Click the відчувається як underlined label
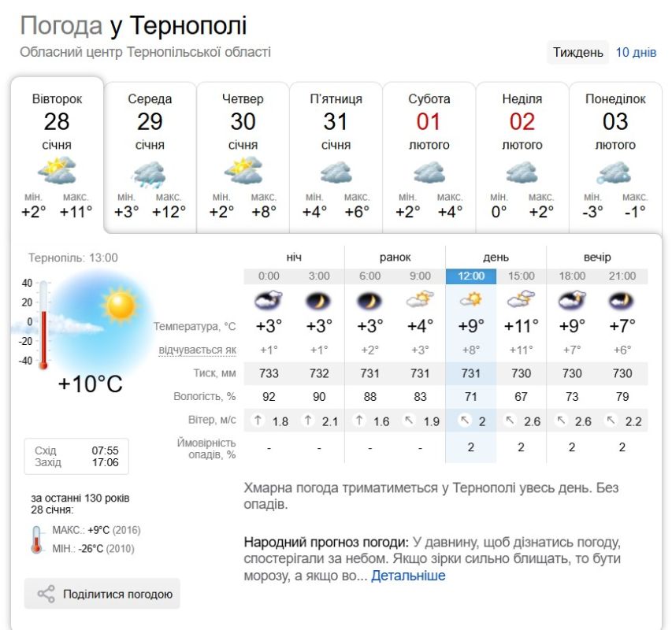 pyautogui.click(x=197, y=350)
